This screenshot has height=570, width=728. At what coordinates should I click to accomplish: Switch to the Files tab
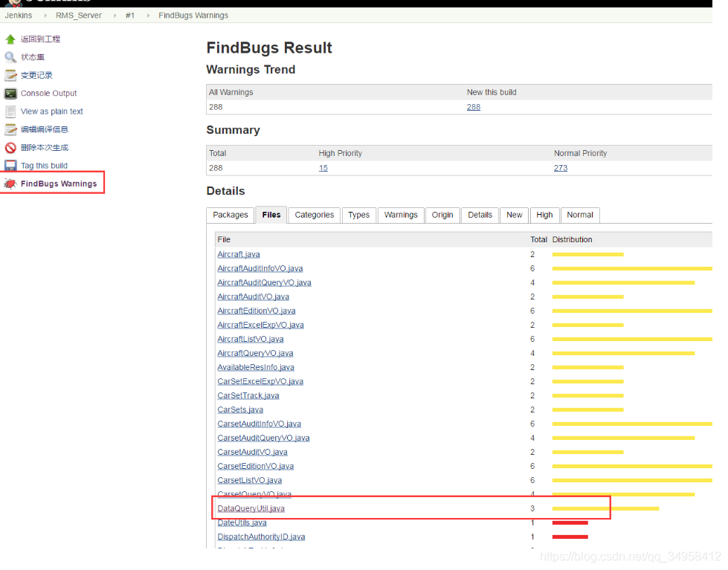[x=271, y=215]
